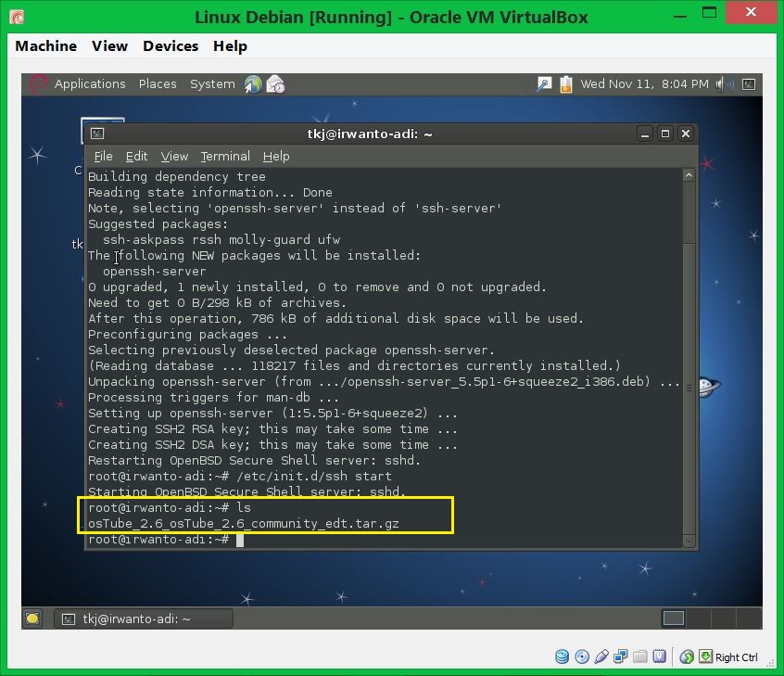
Task: Click the terminal prompt cursor line
Action: click(166, 540)
